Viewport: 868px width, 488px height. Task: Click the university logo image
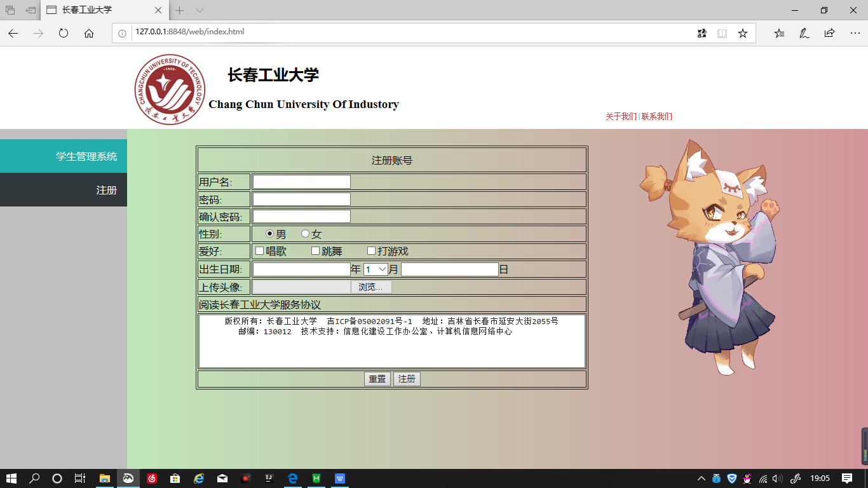[170, 90]
